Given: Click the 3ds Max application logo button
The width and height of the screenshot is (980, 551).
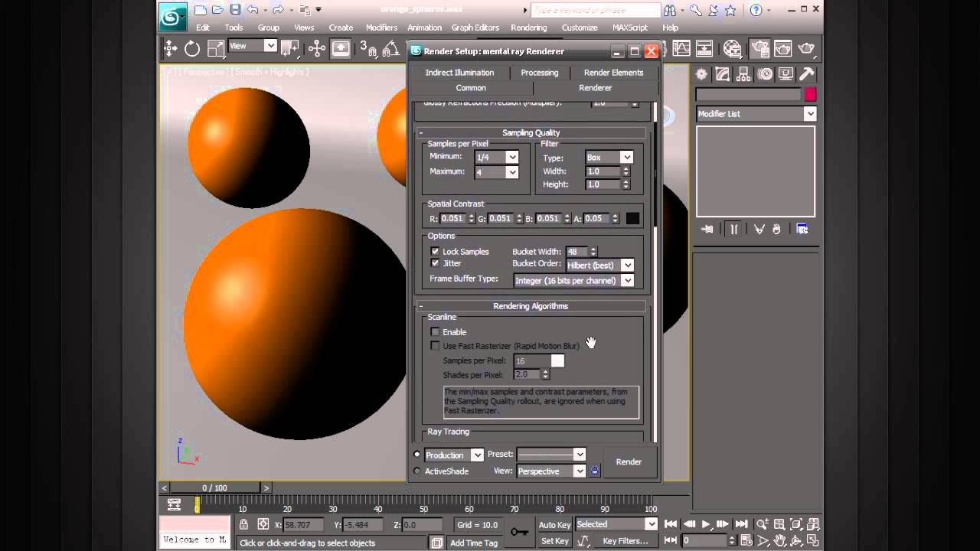Looking at the screenshot, I should click(x=173, y=17).
